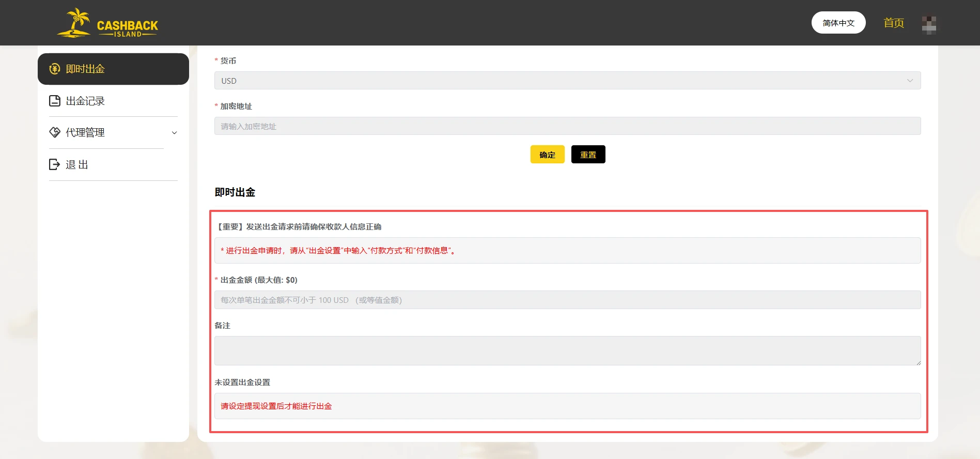The height and width of the screenshot is (459, 980).
Task: Open 出金记录 from the sidebar
Action: tap(85, 101)
